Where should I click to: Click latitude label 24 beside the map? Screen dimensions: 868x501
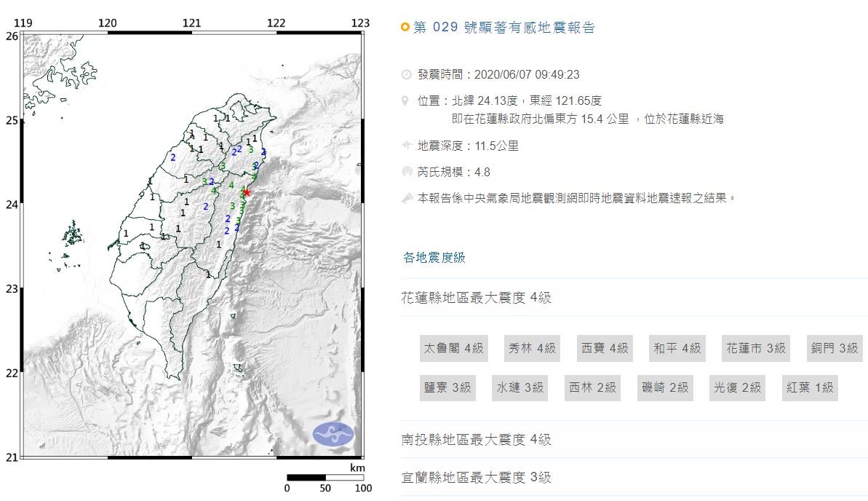pyautogui.click(x=12, y=205)
